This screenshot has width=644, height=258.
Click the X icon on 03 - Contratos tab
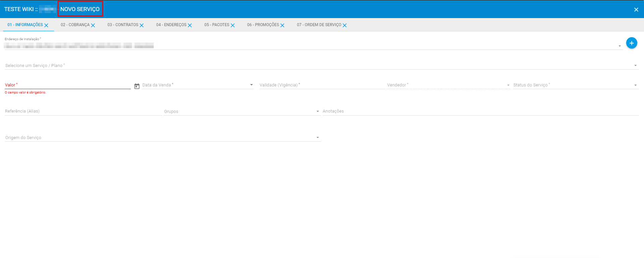[x=142, y=25]
